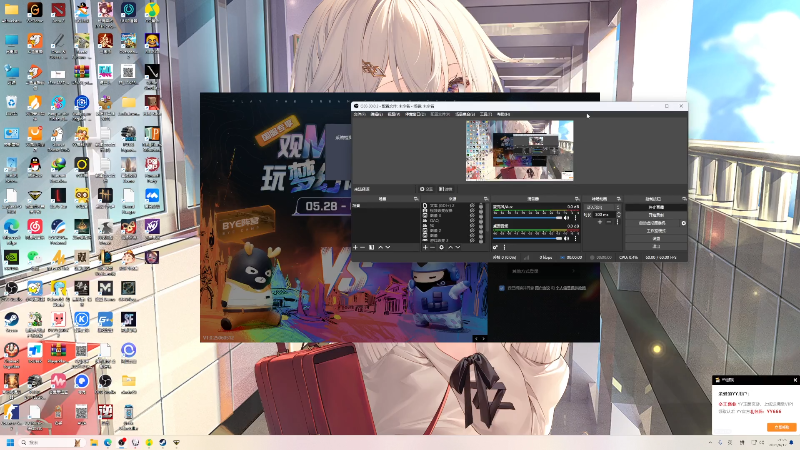Open the File menu in OBS
Viewport: 800px width, 450px height.
[360, 114]
